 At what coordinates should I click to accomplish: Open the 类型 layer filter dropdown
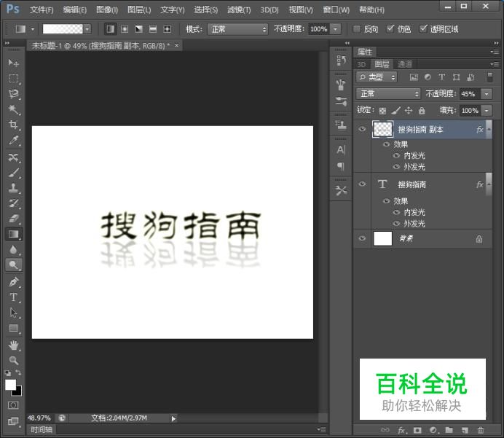377,77
